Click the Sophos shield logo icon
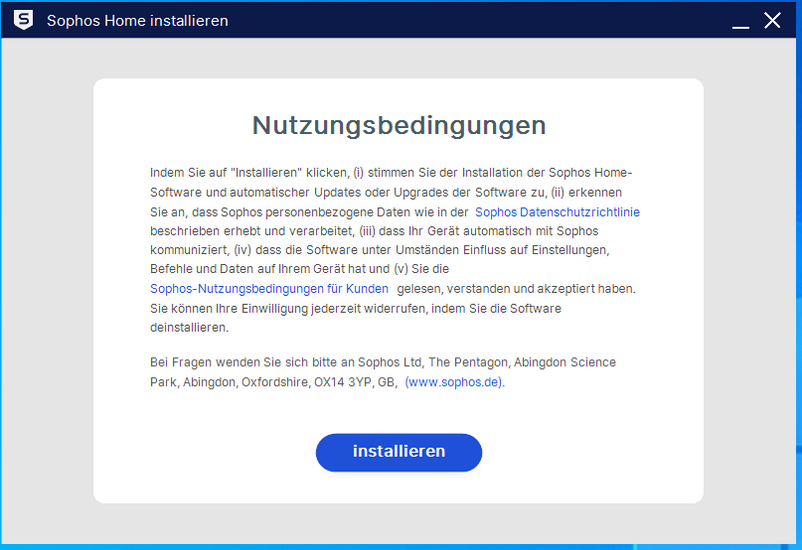The width and height of the screenshot is (802, 550). coord(23,20)
